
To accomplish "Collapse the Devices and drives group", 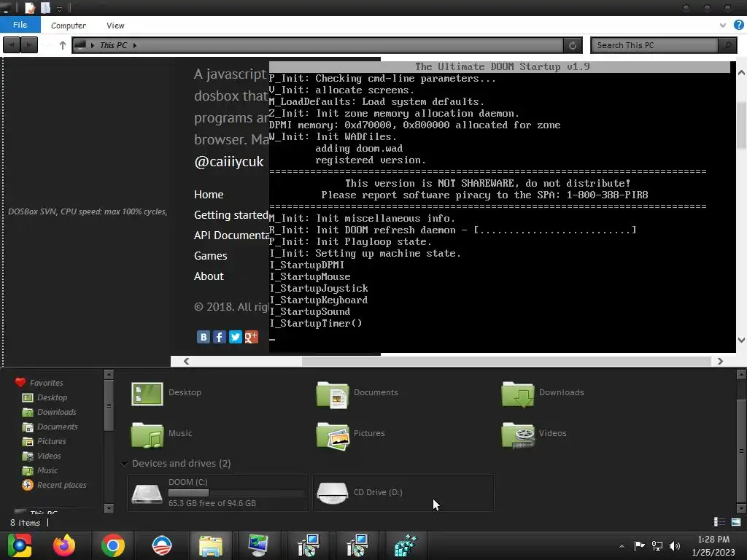I will point(124,463).
